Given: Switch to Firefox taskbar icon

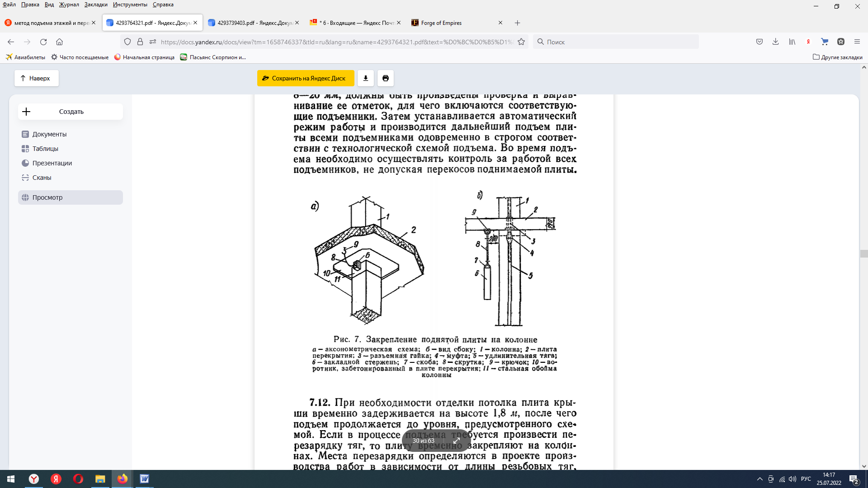Looking at the screenshot, I should tap(122, 479).
